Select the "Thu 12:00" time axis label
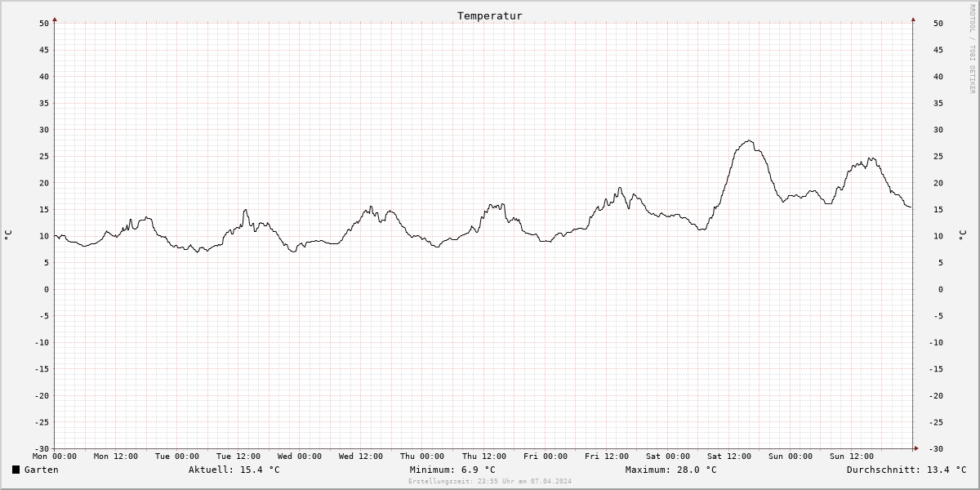This screenshot has height=490, width=980. pyautogui.click(x=484, y=457)
